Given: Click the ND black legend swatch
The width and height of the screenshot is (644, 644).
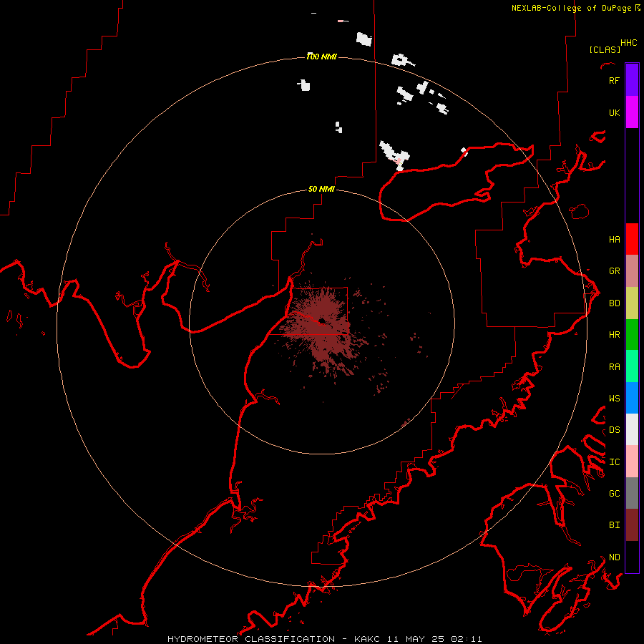Looking at the screenshot, I should point(632,557).
